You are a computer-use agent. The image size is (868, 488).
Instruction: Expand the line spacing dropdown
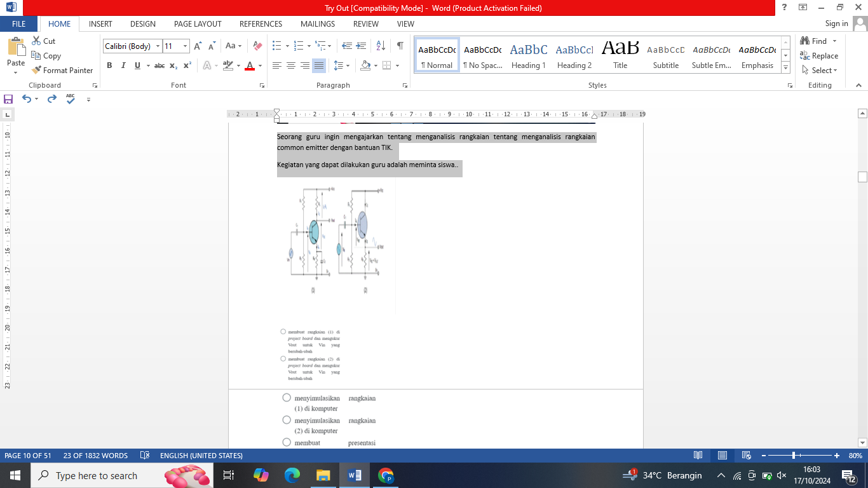tap(342, 65)
